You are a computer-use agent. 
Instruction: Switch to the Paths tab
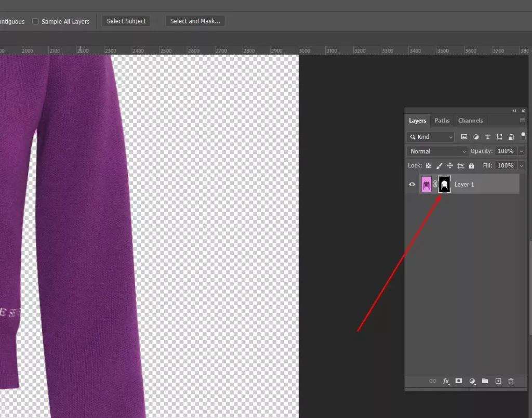point(442,120)
